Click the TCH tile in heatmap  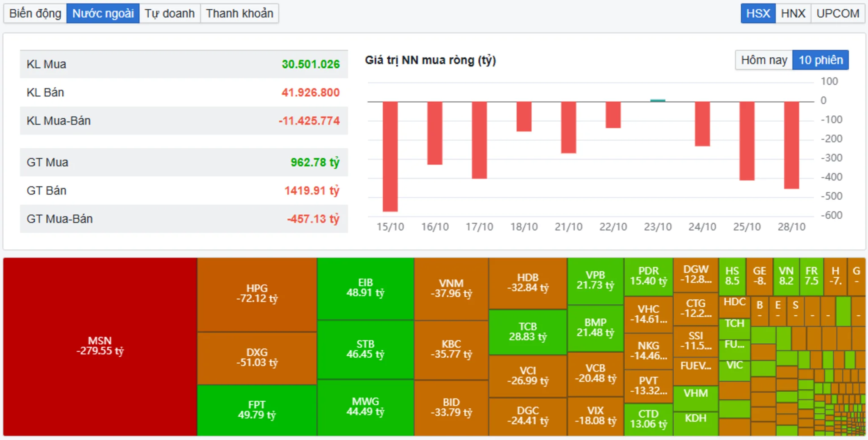(734, 328)
